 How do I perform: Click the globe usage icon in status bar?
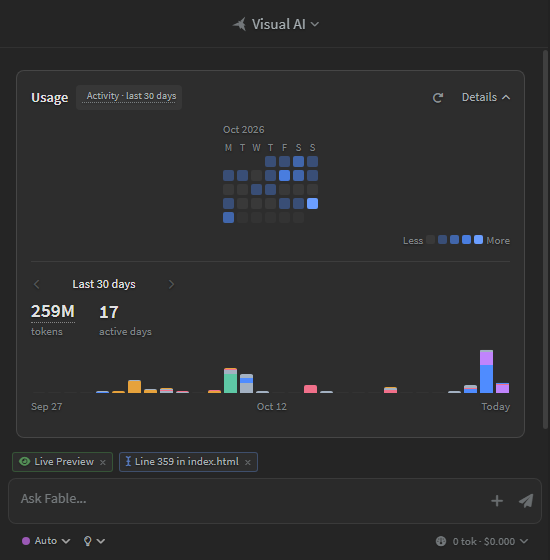[x=441, y=541]
